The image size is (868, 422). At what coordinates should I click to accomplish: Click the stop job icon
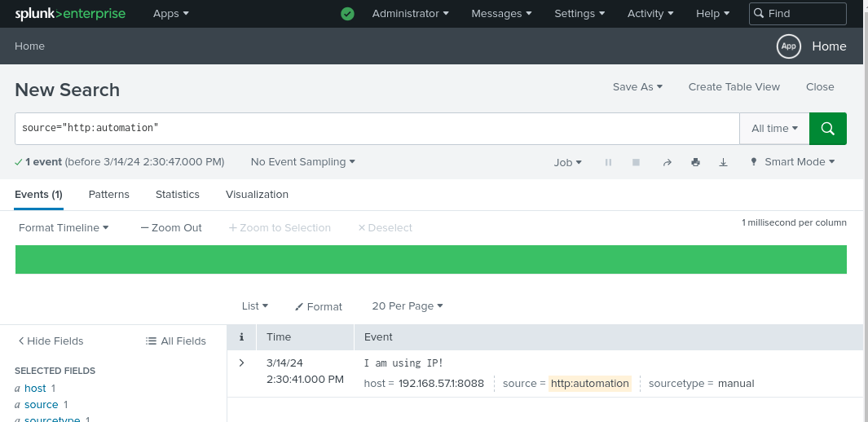pos(636,162)
